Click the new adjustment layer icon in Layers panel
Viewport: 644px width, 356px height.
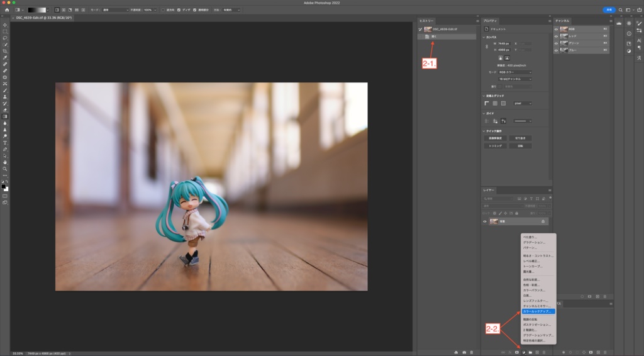tap(524, 352)
